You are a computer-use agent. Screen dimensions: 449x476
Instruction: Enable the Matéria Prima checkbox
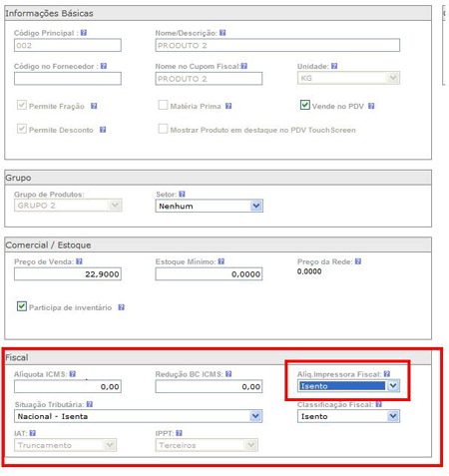(163, 105)
